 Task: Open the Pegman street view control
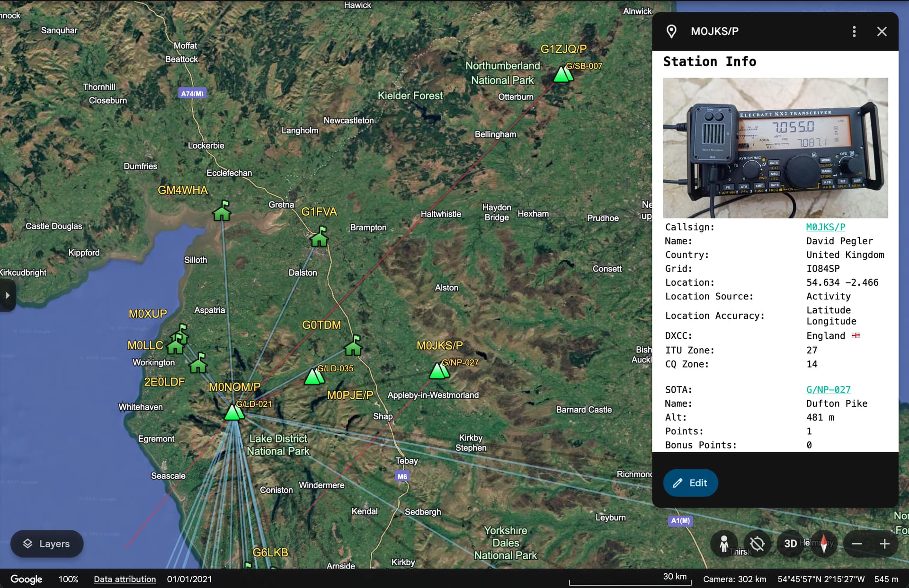point(724,544)
